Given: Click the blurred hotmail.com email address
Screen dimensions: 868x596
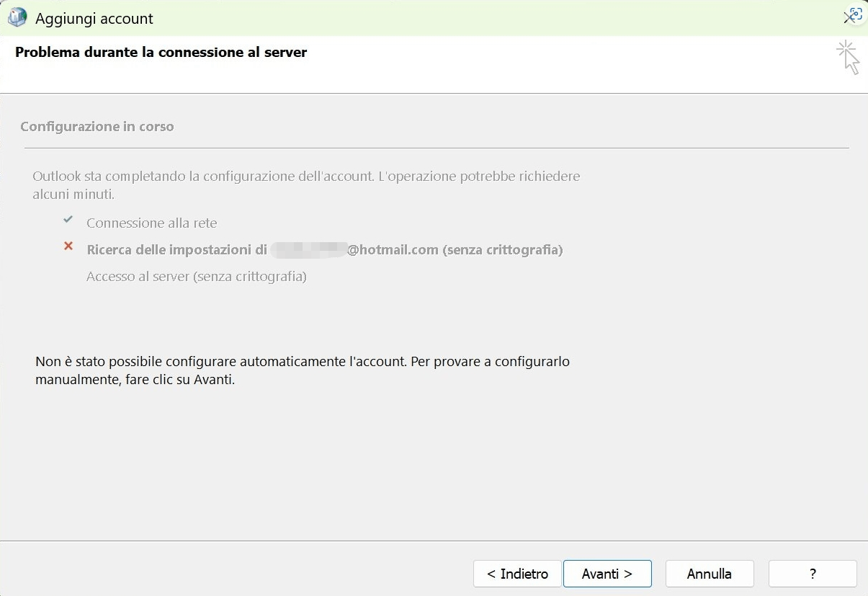Looking at the screenshot, I should pos(354,250).
